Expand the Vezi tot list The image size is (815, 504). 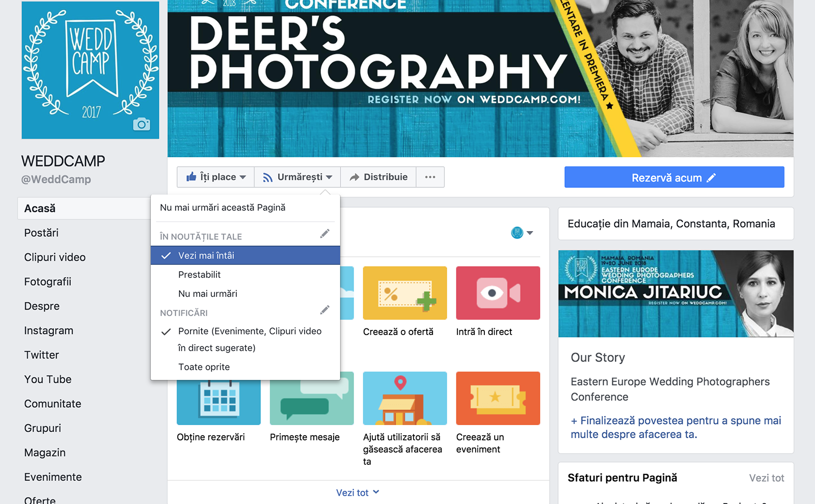click(x=358, y=493)
